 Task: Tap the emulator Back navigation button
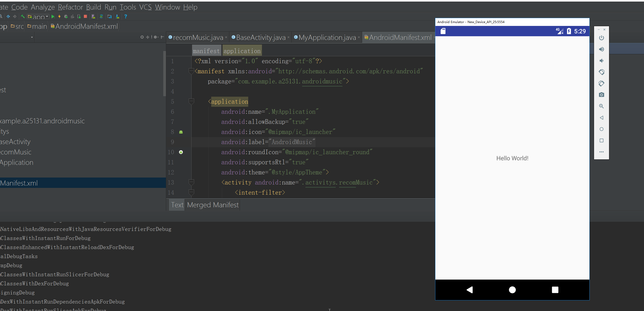[x=470, y=290]
